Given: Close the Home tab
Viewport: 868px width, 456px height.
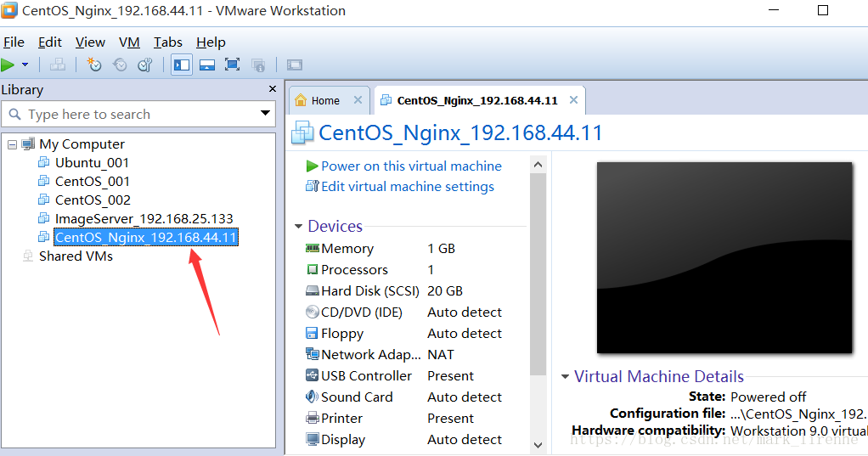Looking at the screenshot, I should pyautogui.click(x=358, y=99).
